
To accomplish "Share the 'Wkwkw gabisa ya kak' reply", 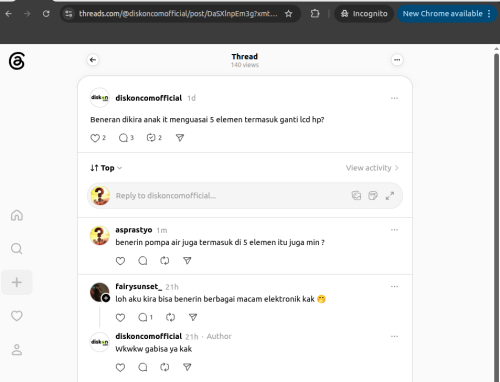I will click(x=187, y=367).
